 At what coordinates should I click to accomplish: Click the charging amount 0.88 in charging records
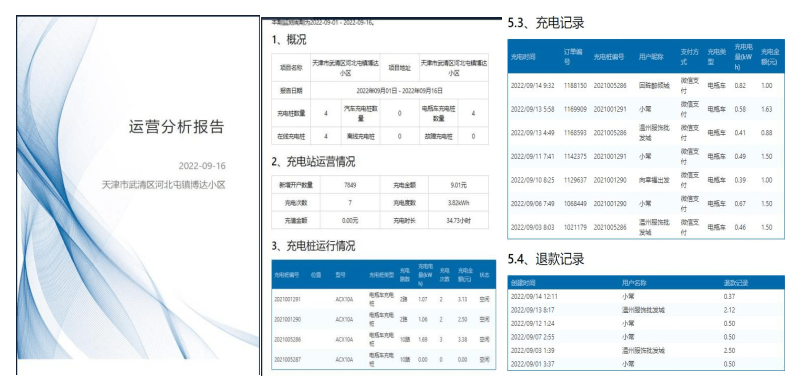click(x=766, y=133)
